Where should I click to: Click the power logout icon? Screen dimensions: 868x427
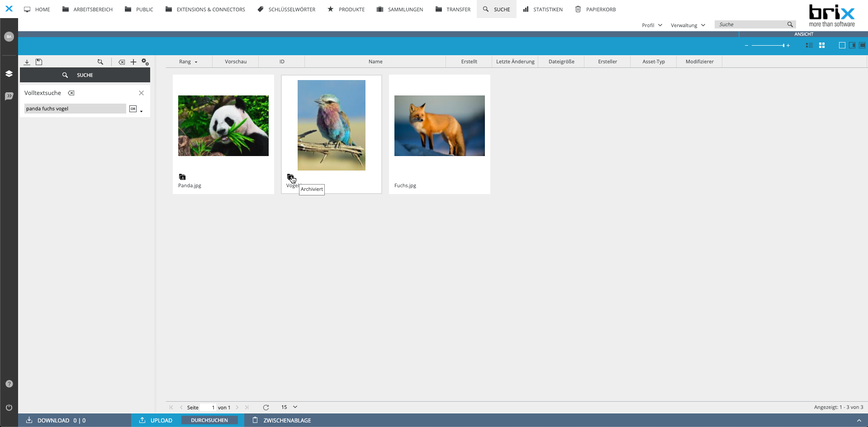pyautogui.click(x=9, y=407)
